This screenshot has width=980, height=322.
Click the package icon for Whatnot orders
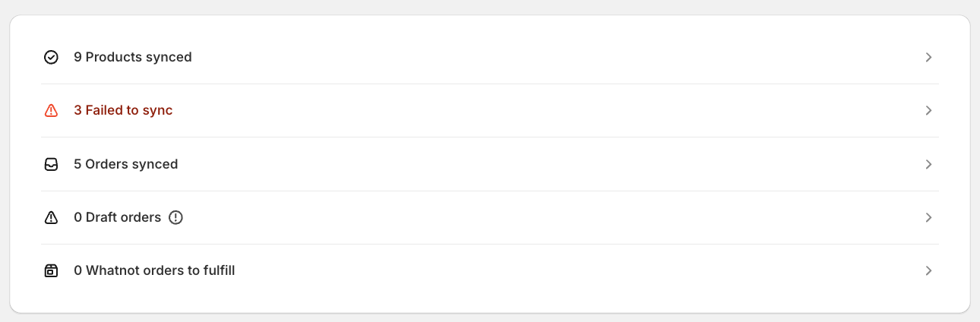point(51,271)
